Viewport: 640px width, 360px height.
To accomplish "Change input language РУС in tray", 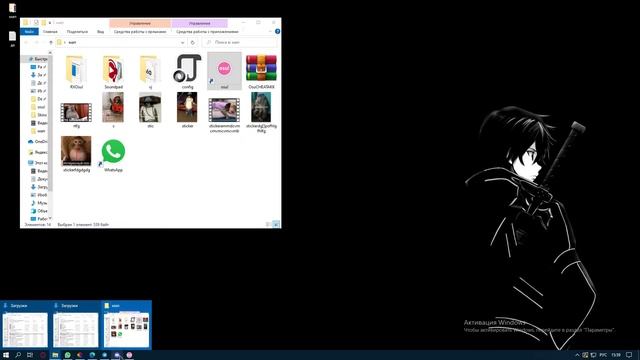I will (x=603, y=355).
